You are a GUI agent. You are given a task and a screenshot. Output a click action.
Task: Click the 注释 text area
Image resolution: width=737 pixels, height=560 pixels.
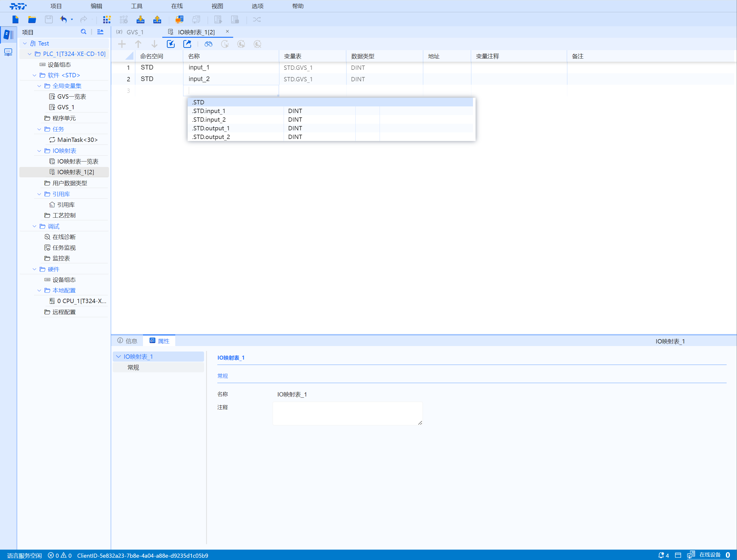tap(347, 413)
